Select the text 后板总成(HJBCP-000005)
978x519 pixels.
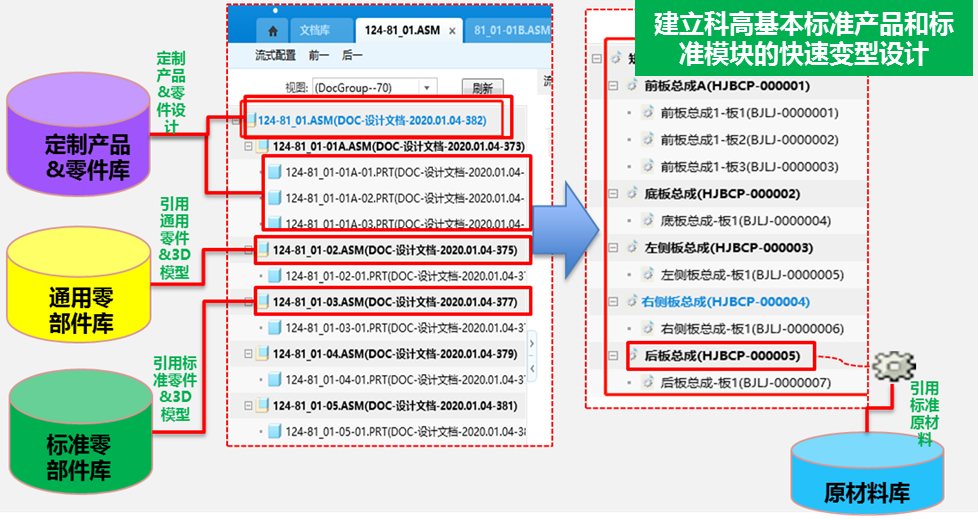(722, 356)
